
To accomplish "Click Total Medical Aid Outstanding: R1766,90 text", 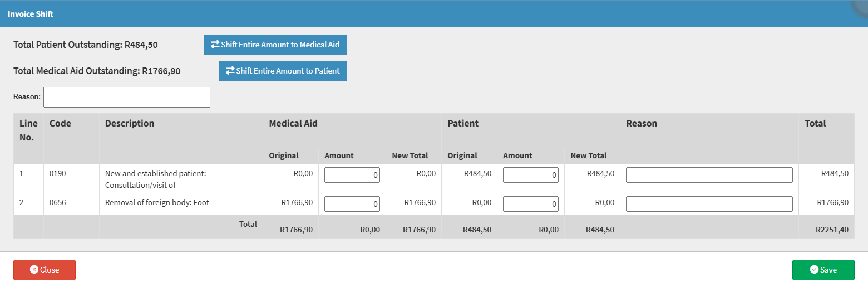I will tap(97, 71).
